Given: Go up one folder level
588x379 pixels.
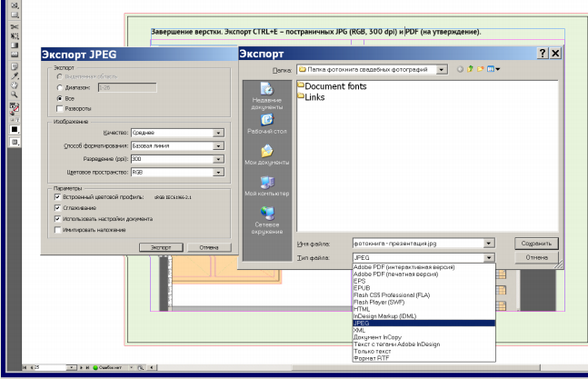Looking at the screenshot, I should tap(470, 69).
